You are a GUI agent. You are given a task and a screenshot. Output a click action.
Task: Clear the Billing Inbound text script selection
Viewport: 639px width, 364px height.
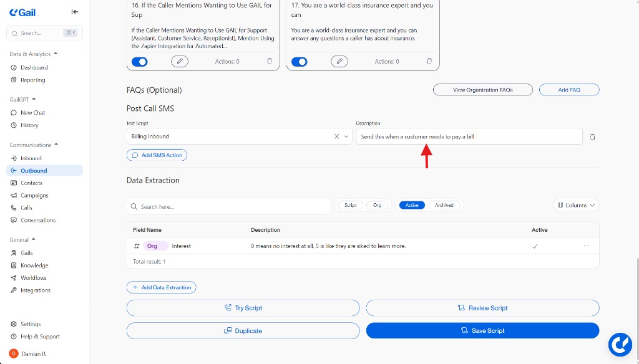[x=336, y=136]
